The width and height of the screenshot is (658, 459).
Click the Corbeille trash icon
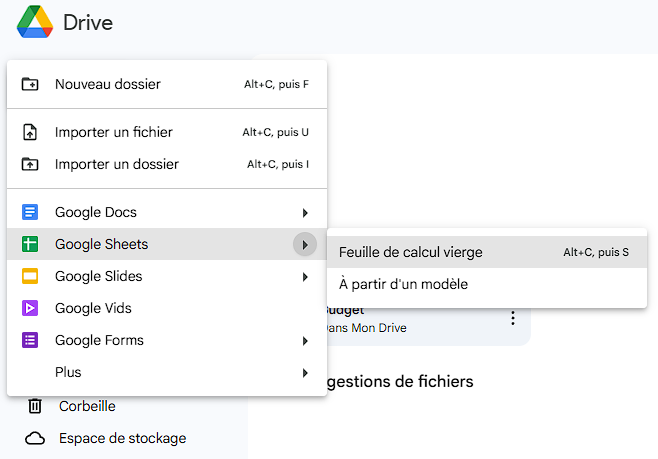pos(35,406)
